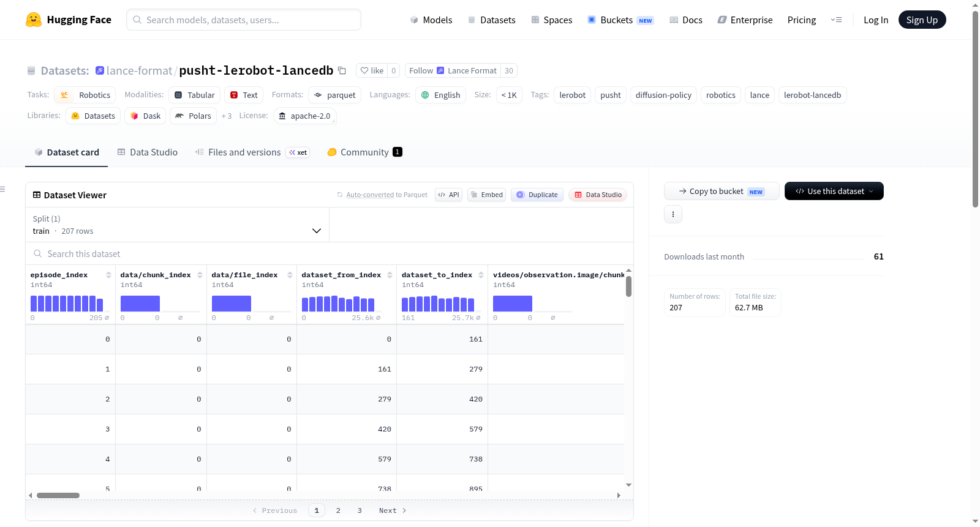Sort the dataset_to_index column
The height and width of the screenshot is (527, 980).
pyautogui.click(x=481, y=275)
